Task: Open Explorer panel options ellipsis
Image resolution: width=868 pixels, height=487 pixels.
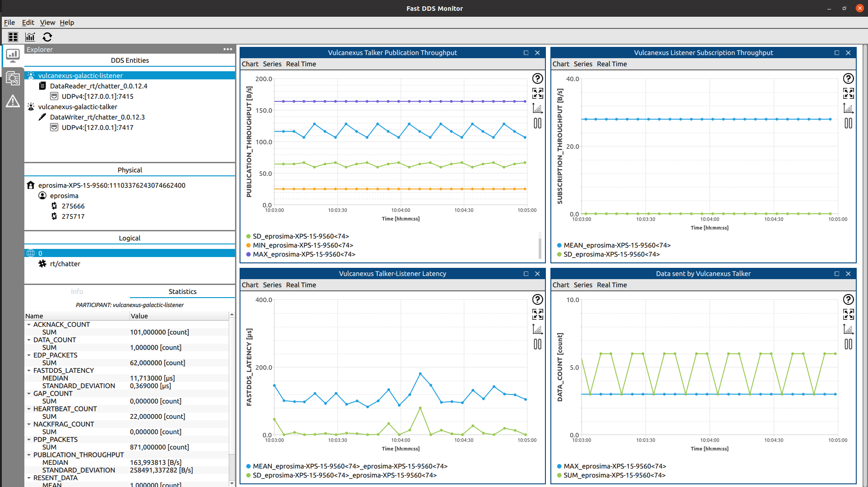Action: coord(228,49)
